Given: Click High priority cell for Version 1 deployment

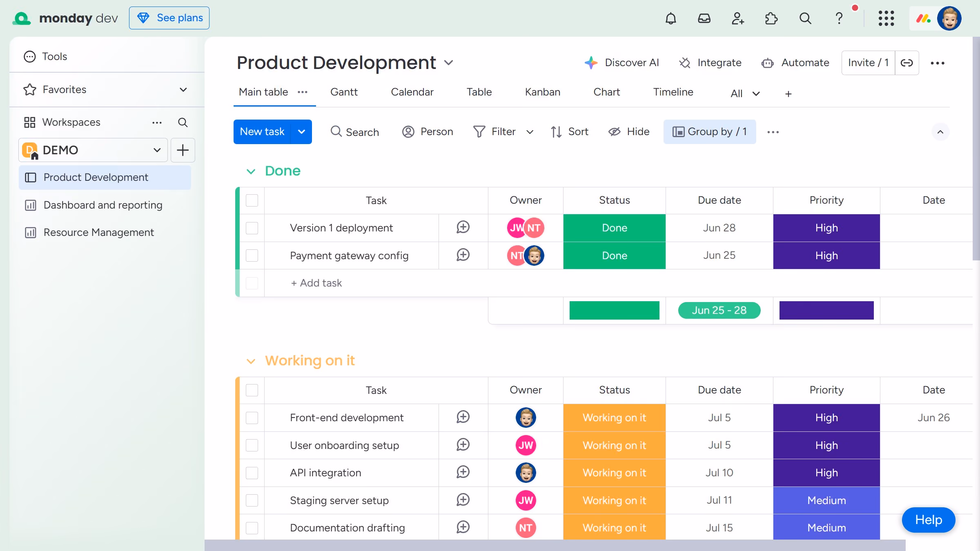Looking at the screenshot, I should click(826, 228).
